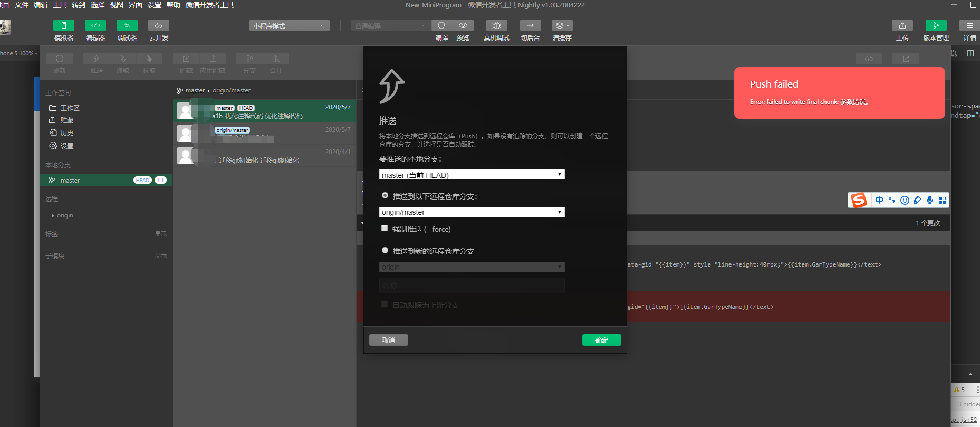980x427 pixels.
Task: Open 云开发 cloud development
Action: coord(159,25)
